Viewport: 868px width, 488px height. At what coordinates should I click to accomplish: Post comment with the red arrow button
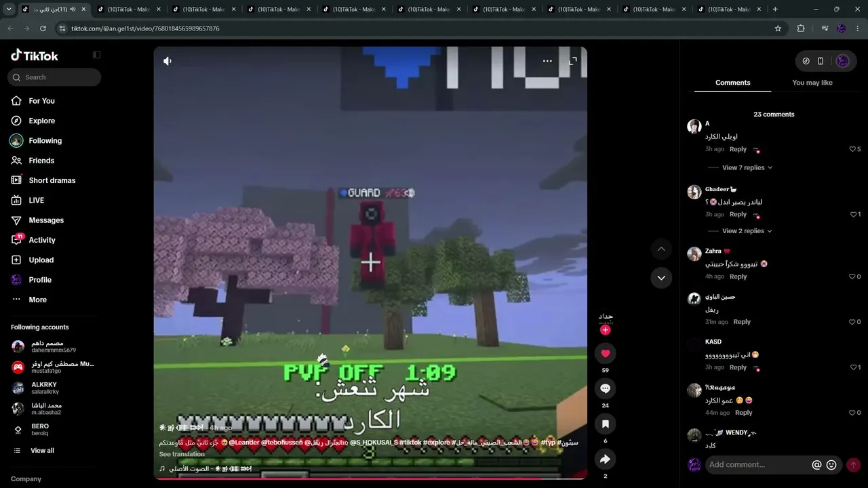click(854, 465)
